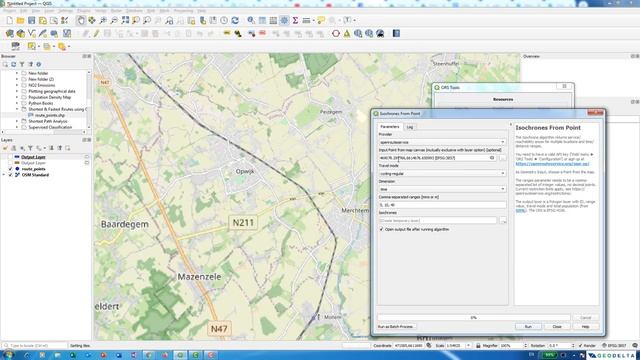Refresh the Browser panel

pyautogui.click(x=13, y=64)
